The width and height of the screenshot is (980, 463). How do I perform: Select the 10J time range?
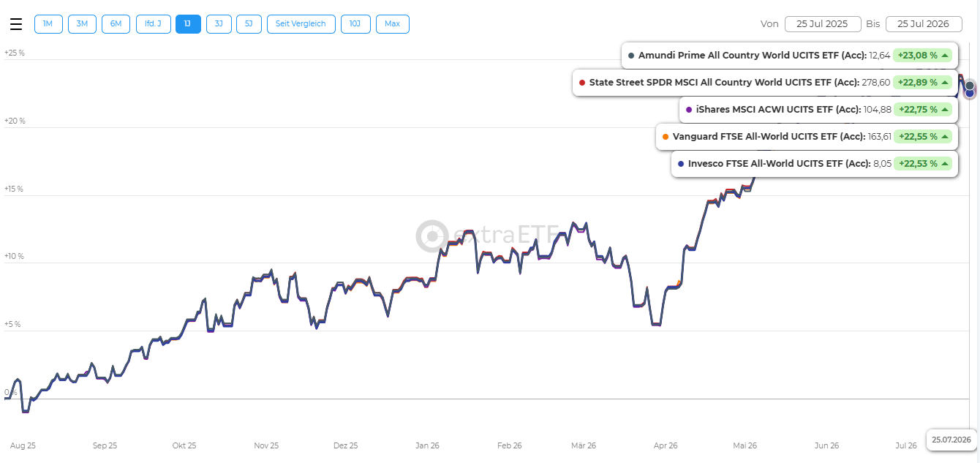355,24
